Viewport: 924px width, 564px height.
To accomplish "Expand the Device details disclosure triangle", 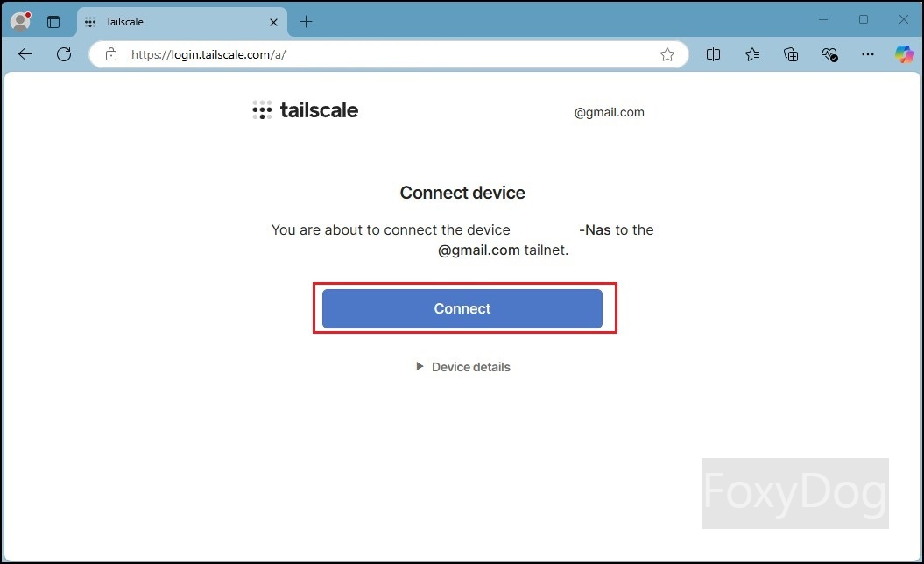I will 420,367.
